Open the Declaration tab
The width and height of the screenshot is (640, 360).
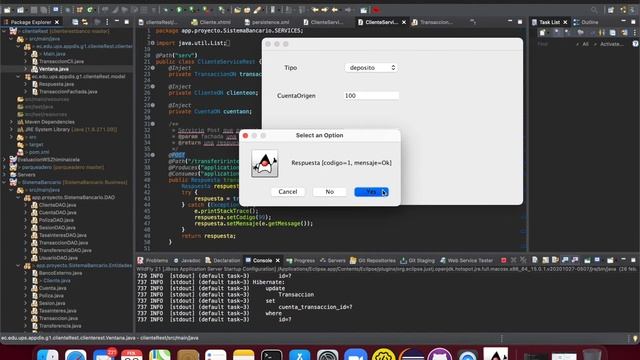click(x=223, y=260)
